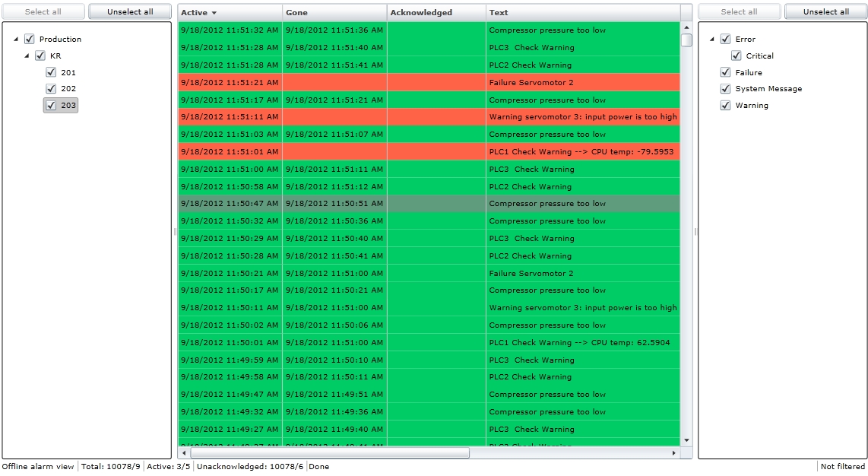Toggle the Warning category checkbox
The image size is (868, 476).
click(x=725, y=106)
